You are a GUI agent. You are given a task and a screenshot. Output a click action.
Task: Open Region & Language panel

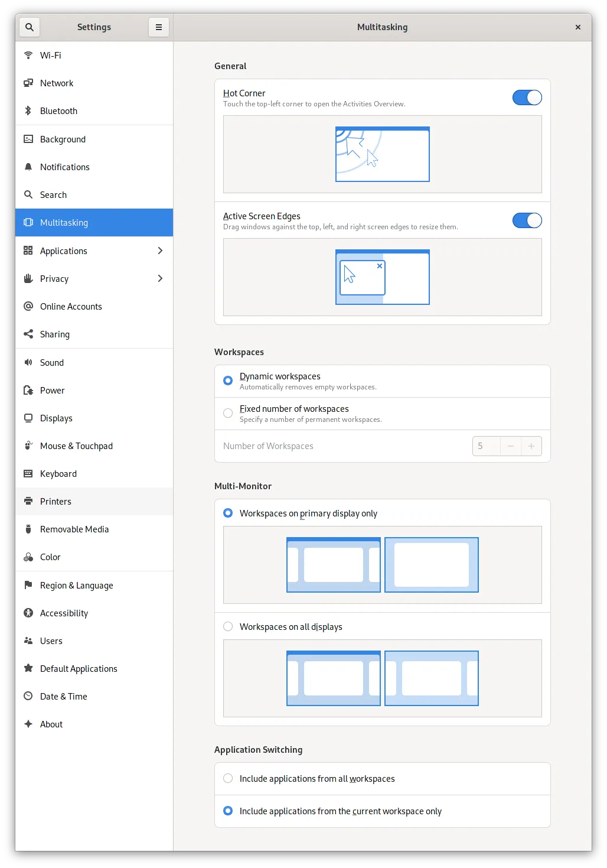click(x=76, y=586)
